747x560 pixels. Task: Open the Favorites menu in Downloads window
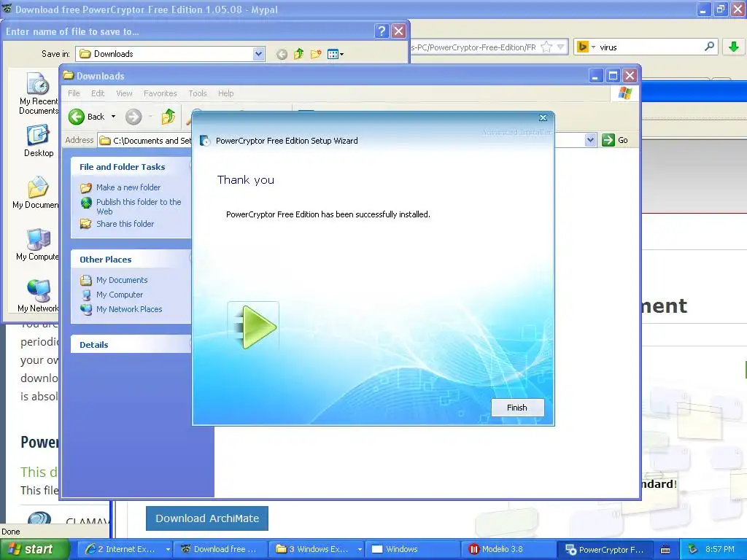[x=160, y=93]
